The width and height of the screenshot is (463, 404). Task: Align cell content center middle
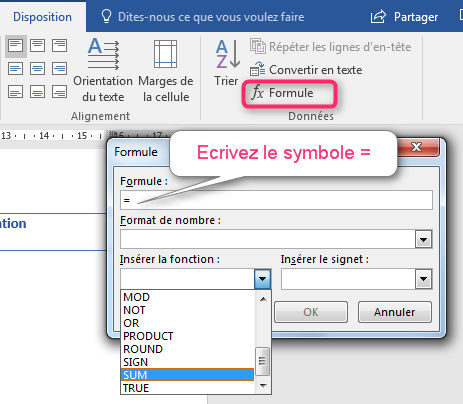point(37,69)
